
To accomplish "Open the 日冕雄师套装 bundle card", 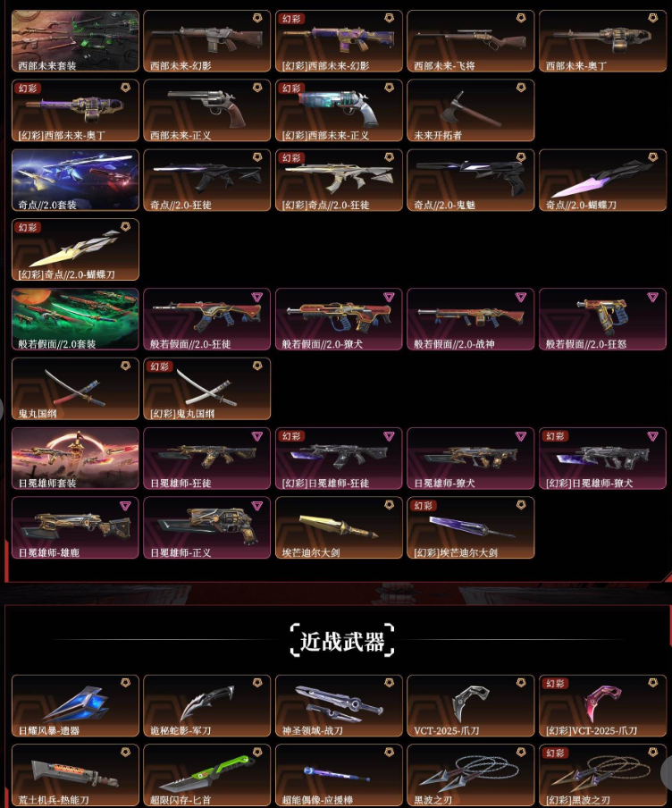I will point(75,459).
